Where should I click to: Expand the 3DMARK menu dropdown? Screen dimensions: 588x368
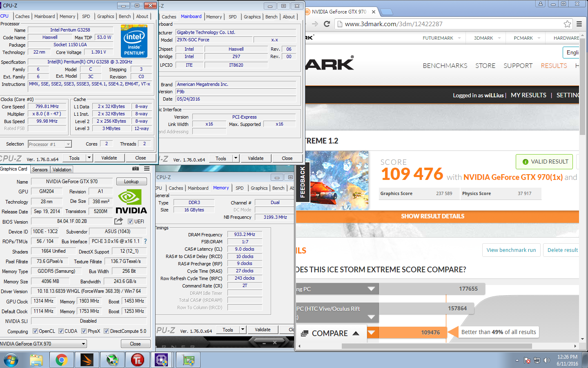tap(499, 38)
